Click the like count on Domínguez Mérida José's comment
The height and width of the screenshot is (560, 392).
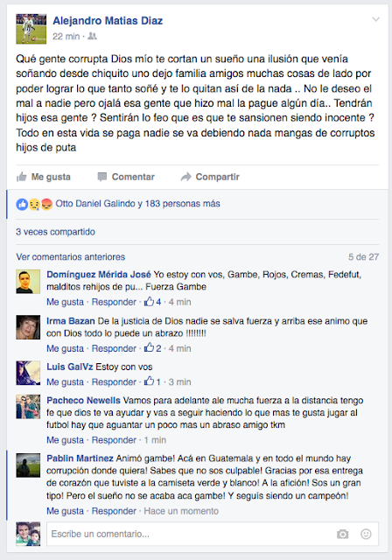[x=152, y=302]
